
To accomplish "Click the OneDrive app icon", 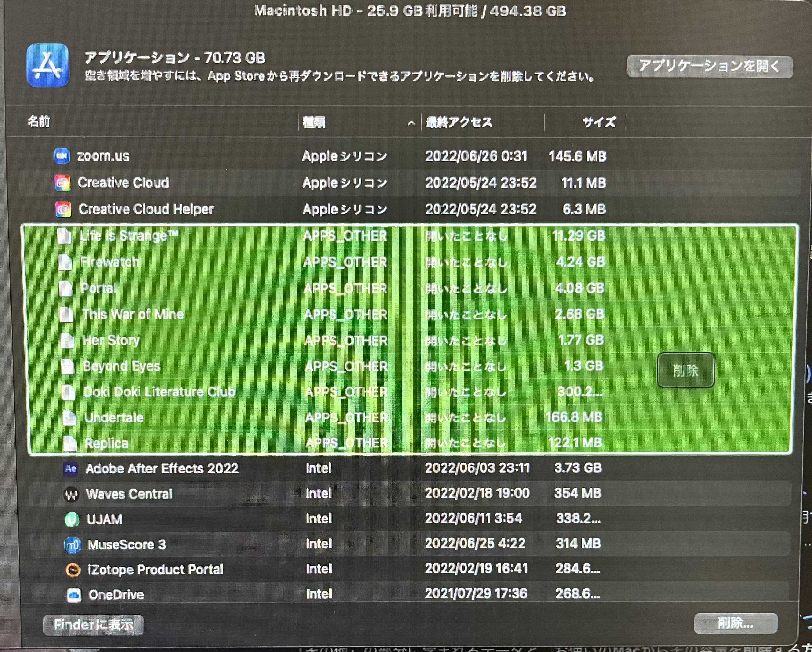I will [x=74, y=595].
